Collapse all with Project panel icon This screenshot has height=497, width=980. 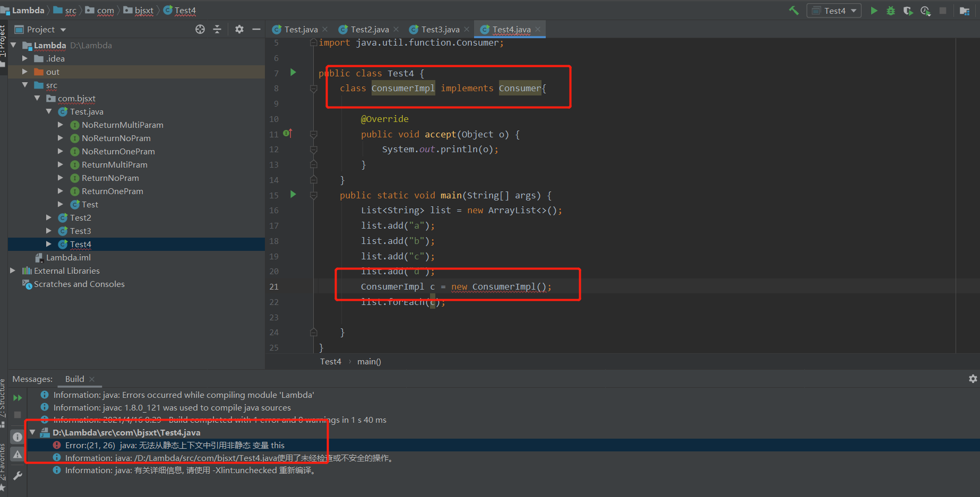pos(217,29)
